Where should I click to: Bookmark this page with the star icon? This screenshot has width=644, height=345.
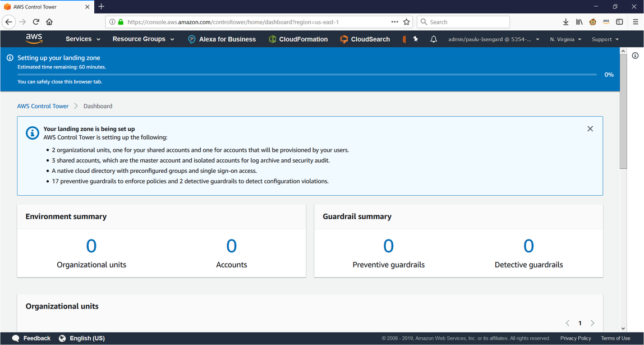[407, 22]
